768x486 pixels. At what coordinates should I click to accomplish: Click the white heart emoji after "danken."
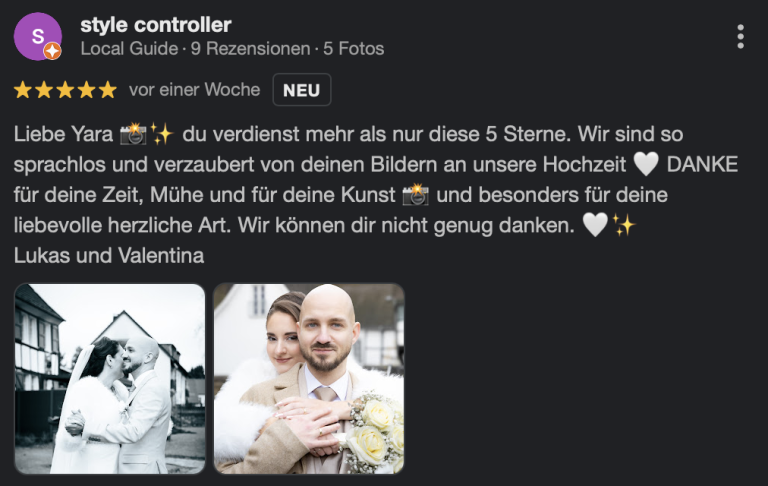pyautogui.click(x=595, y=225)
